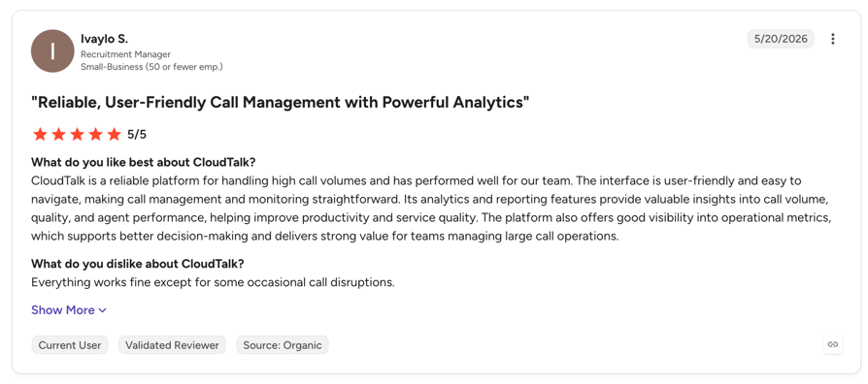Image resolution: width=868 pixels, height=384 pixels.
Task: Select the Source: Organic tag
Action: point(283,345)
